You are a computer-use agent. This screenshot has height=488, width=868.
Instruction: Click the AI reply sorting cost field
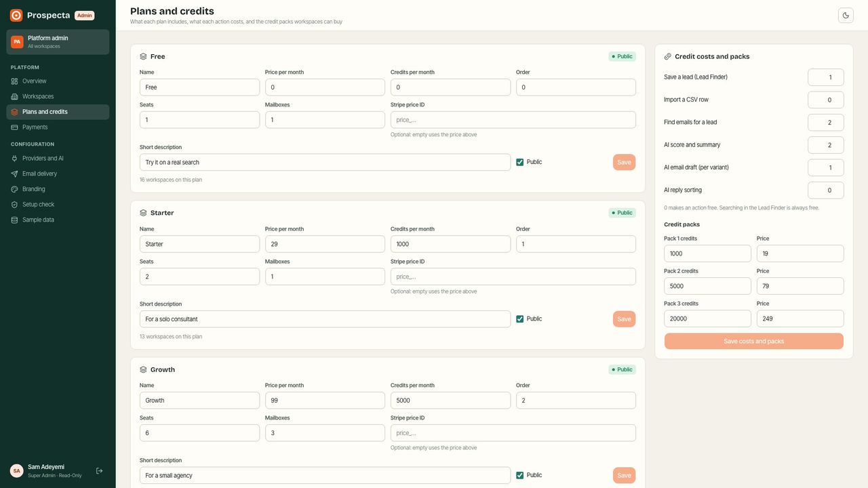(x=826, y=190)
